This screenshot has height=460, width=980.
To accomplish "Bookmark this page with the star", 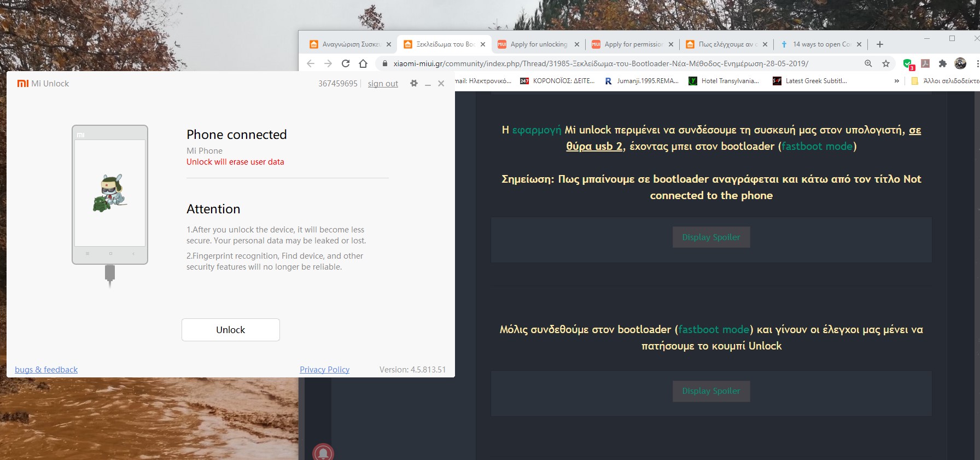I will [886, 63].
